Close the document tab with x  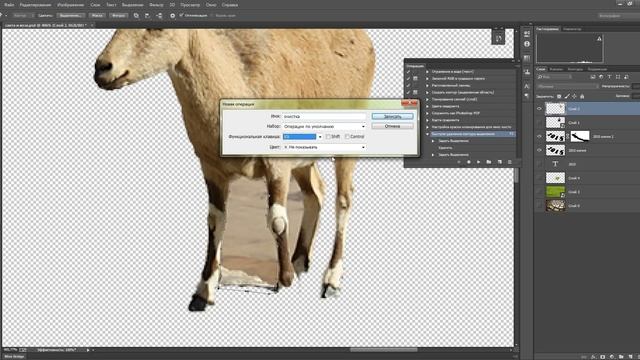click(92, 25)
